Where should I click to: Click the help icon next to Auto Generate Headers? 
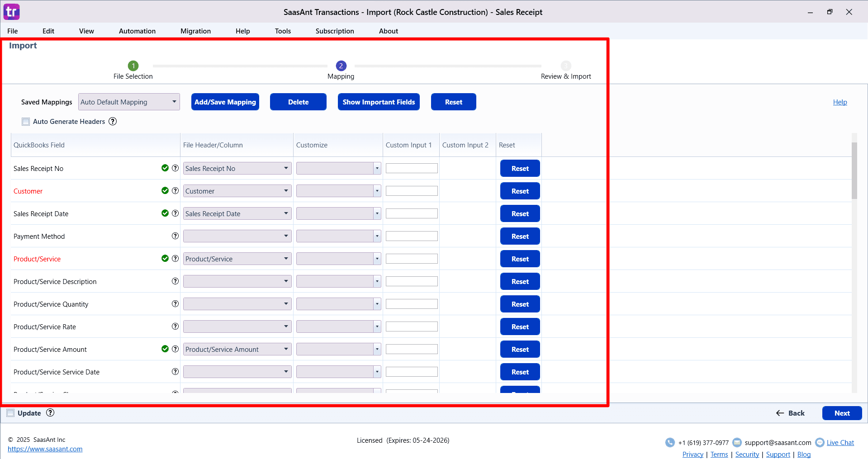tap(113, 121)
